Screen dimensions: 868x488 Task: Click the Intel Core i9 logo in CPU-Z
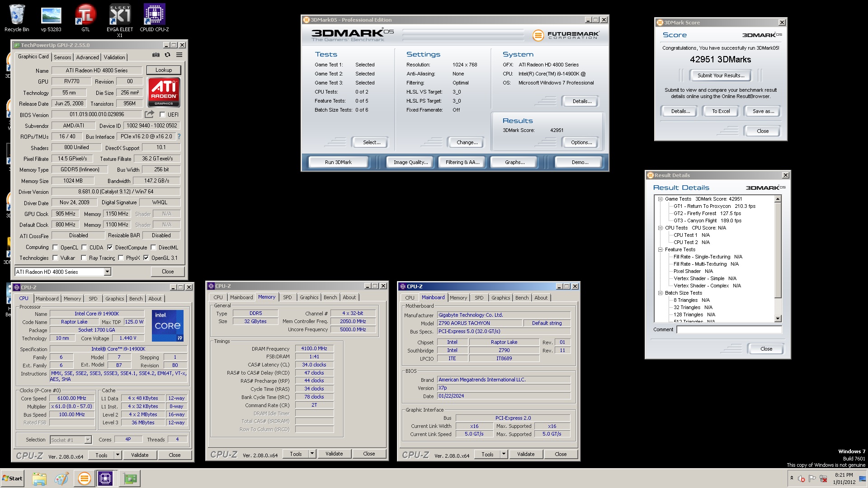point(168,325)
